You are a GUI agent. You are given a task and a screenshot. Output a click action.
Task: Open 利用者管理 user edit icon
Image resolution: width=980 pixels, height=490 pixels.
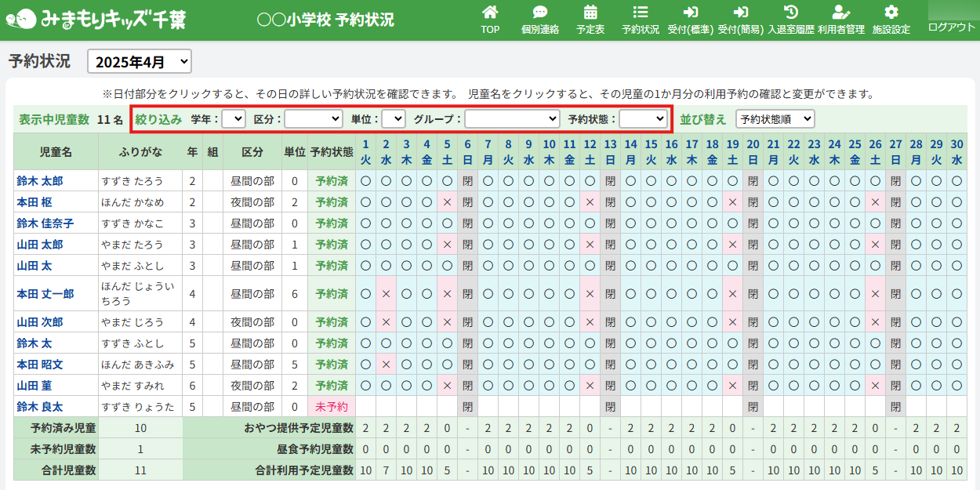(x=840, y=13)
